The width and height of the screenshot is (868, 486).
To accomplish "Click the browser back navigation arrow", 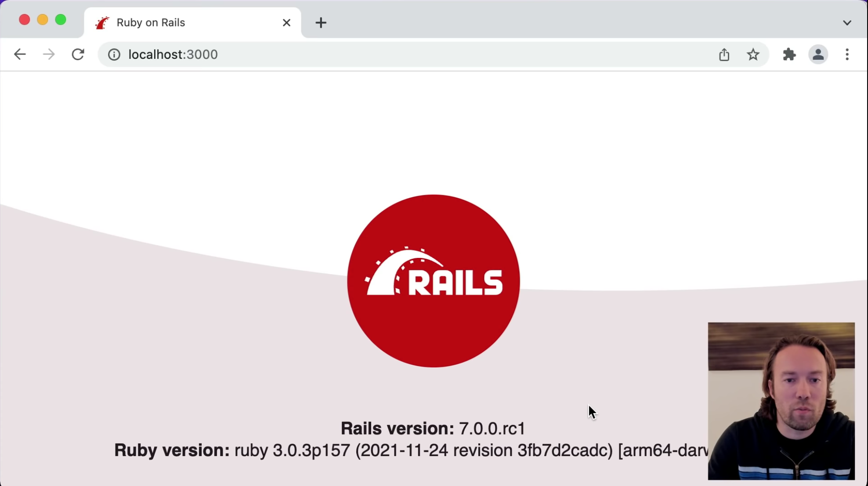I will click(x=20, y=54).
